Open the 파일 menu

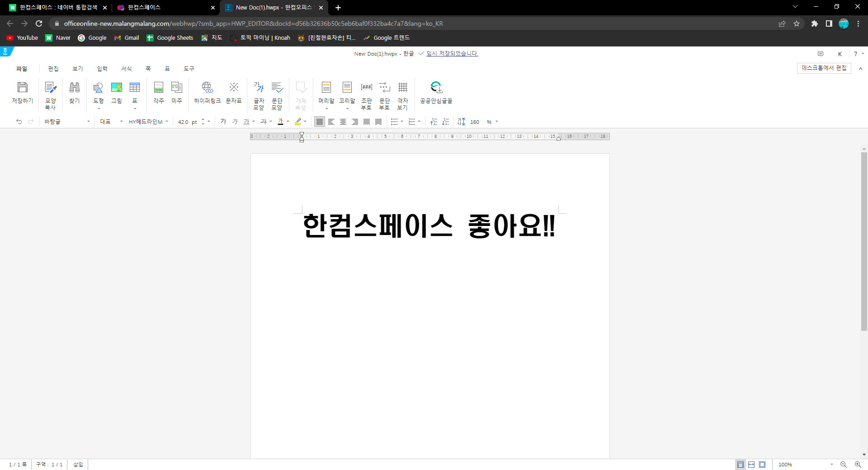click(x=22, y=69)
